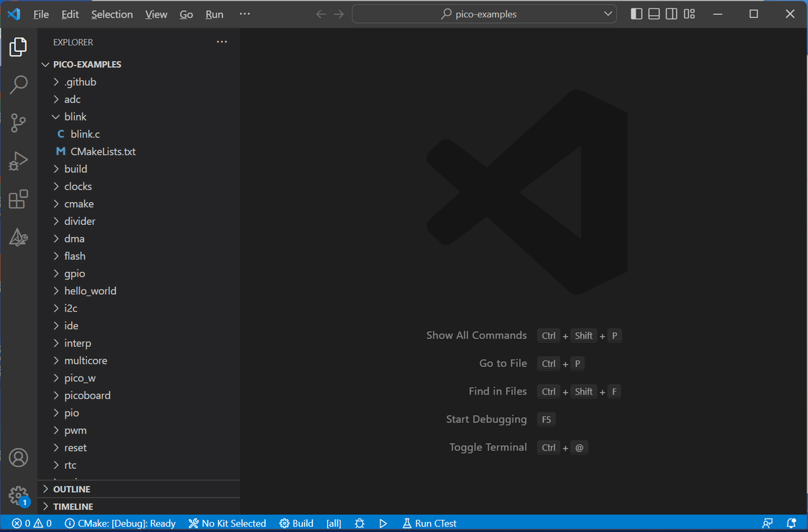The height and width of the screenshot is (532, 808).
Task: Expand the reset folder
Action: (139, 448)
